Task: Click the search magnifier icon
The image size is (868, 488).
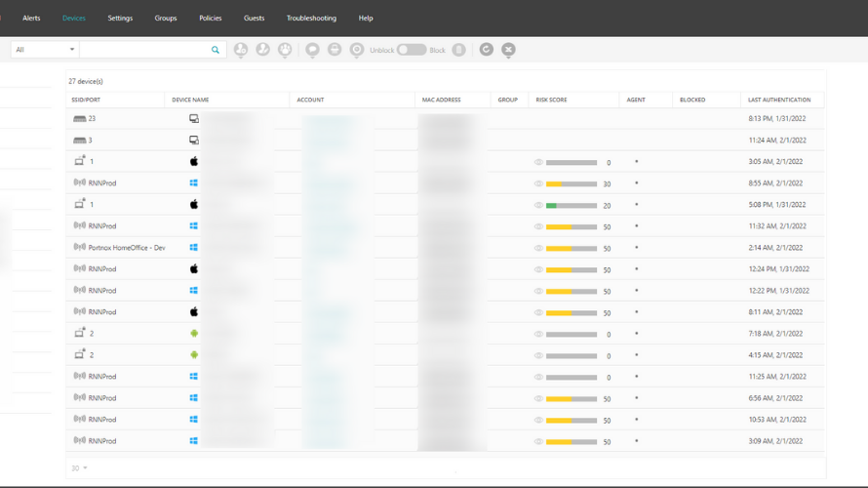Action: coord(216,50)
